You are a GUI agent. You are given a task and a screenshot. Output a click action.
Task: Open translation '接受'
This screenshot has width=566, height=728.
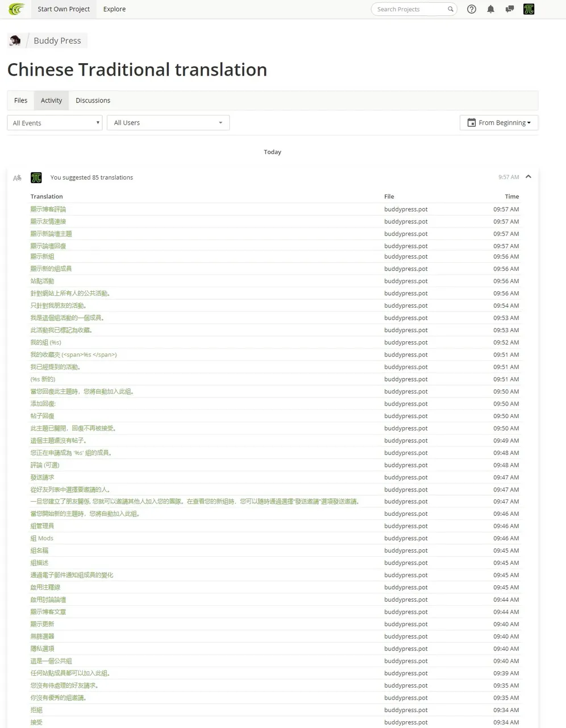[x=36, y=723]
